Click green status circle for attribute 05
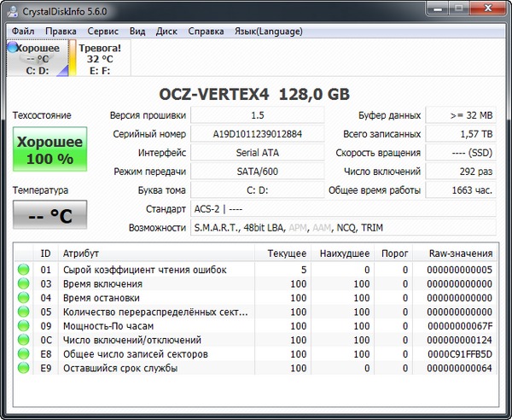 [23, 312]
